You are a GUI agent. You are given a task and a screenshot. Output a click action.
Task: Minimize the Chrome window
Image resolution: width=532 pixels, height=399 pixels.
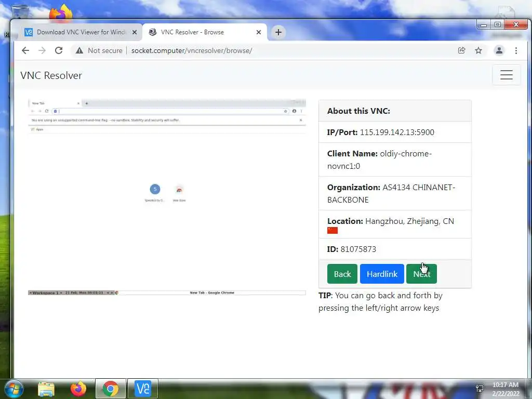point(484,24)
